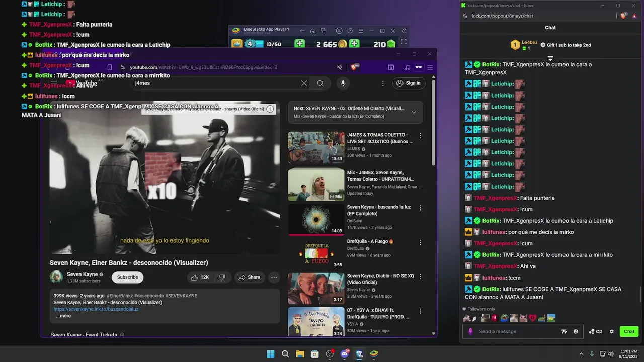Expand description with ...more
This screenshot has height=362, width=644.
(63, 316)
